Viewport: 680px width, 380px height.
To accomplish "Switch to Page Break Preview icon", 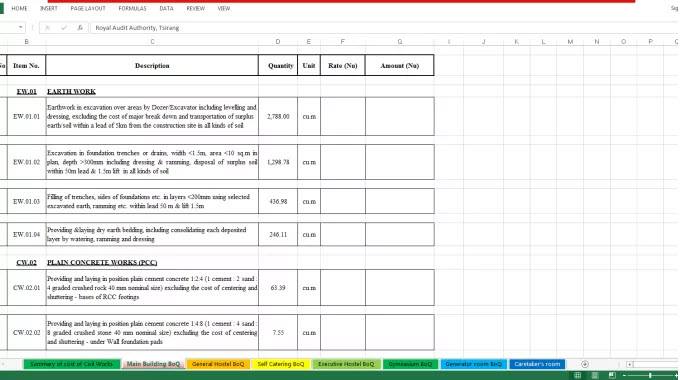I will (x=612, y=375).
